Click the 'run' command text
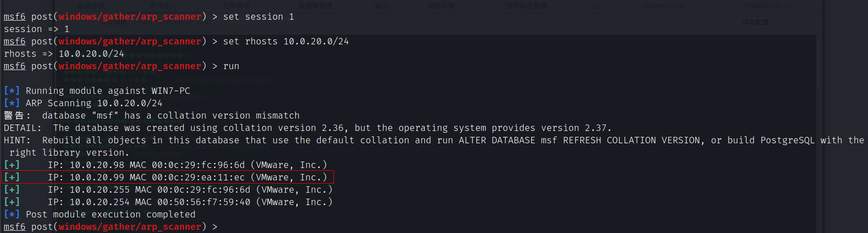 (231, 66)
